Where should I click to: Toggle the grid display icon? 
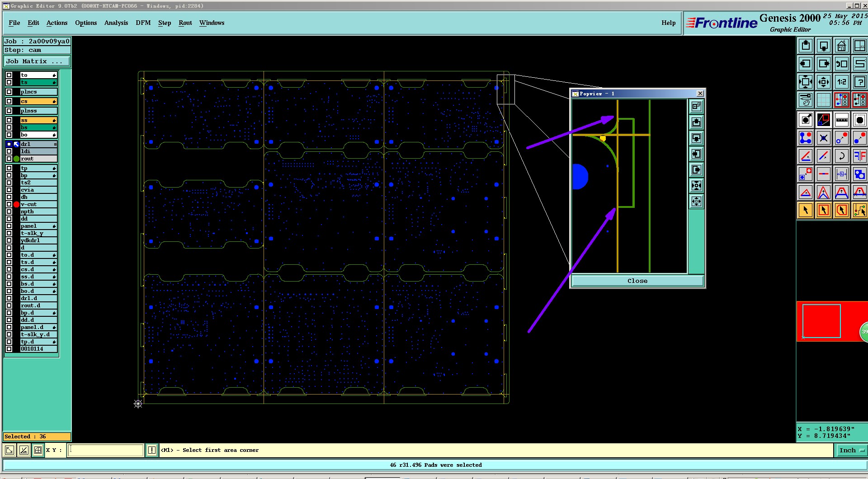pos(824,100)
